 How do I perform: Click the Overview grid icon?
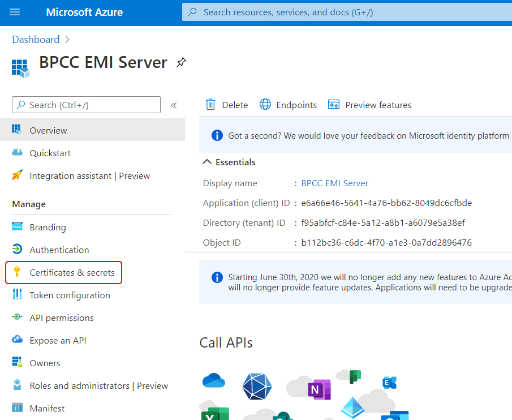(16, 129)
